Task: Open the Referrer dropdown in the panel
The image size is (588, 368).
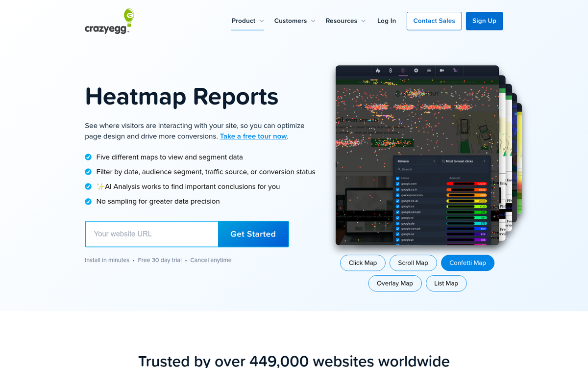Action: pyautogui.click(x=416, y=161)
